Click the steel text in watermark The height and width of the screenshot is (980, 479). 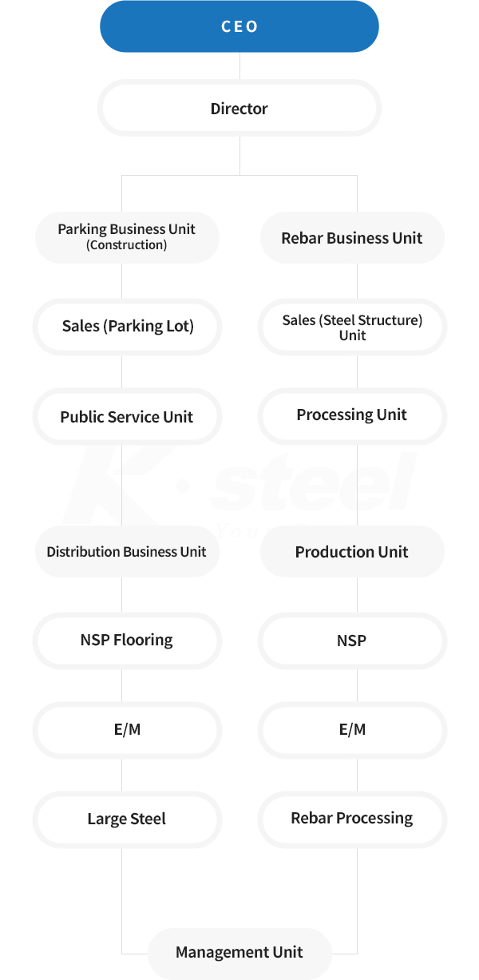pyautogui.click(x=314, y=482)
